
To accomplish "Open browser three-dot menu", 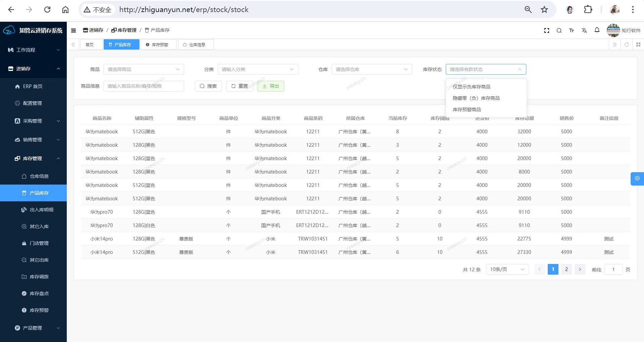I will [633, 10].
